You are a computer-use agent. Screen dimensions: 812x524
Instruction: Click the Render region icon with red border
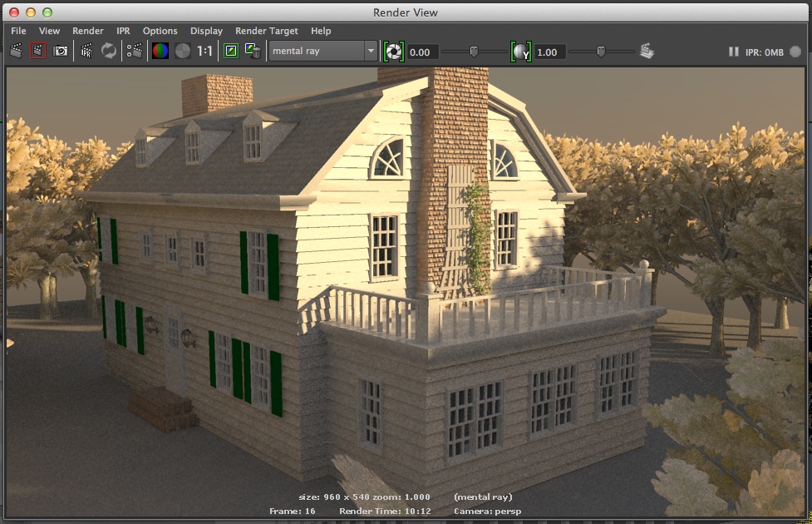click(37, 51)
